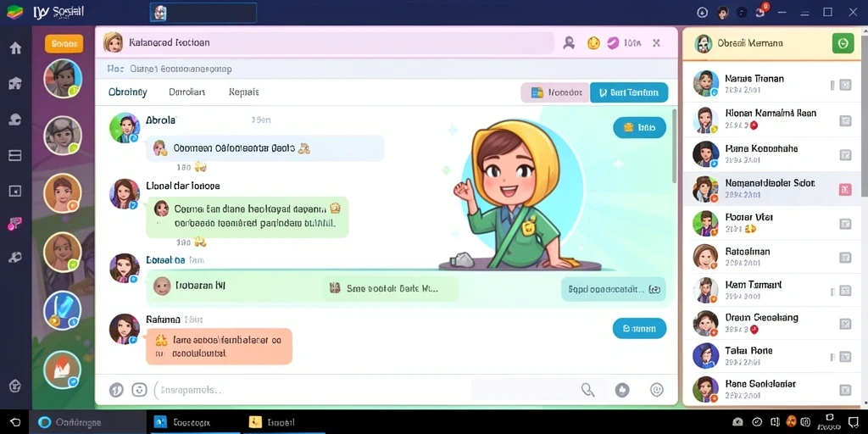This screenshot has height=434, width=868.
Task: Click the magnifier icon in bottom search field
Action: [x=588, y=390]
